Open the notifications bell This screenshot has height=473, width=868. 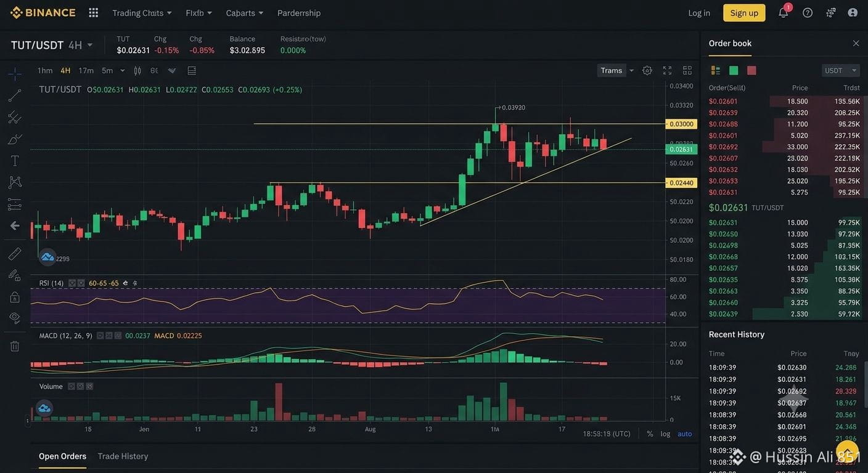point(784,12)
